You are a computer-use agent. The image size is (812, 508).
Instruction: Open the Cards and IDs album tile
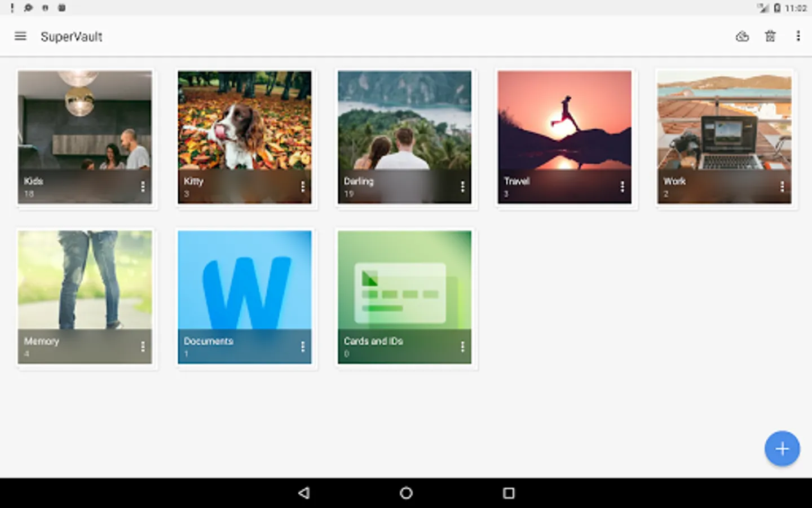click(x=404, y=297)
